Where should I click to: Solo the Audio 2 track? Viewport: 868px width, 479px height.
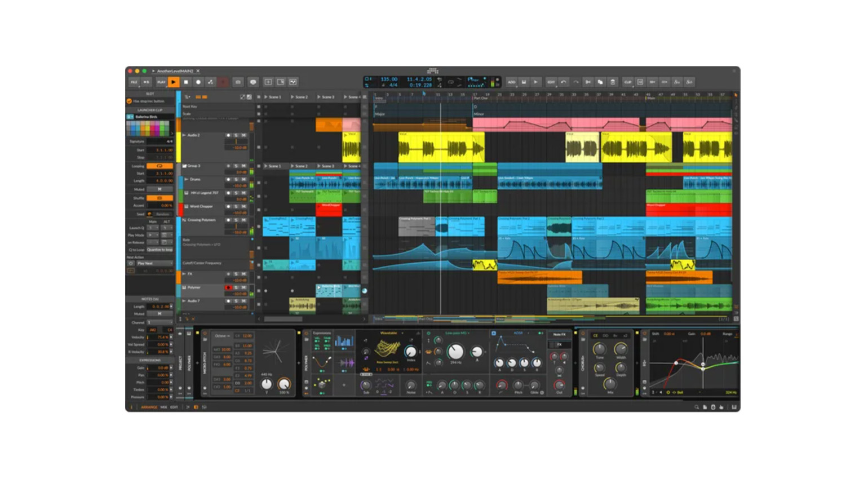tap(236, 135)
